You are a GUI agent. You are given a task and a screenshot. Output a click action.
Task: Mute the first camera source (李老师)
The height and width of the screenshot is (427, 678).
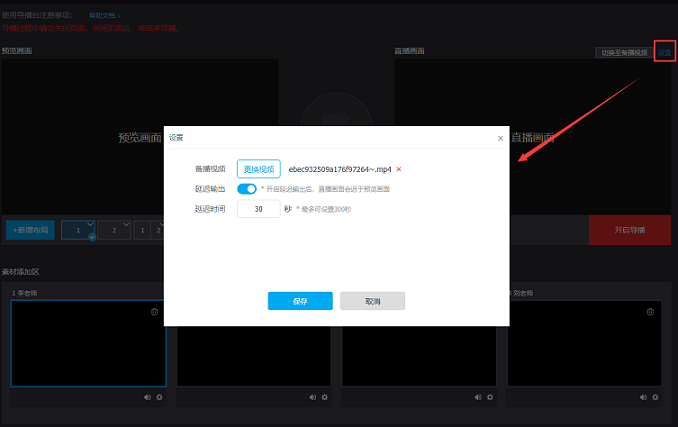point(147,397)
